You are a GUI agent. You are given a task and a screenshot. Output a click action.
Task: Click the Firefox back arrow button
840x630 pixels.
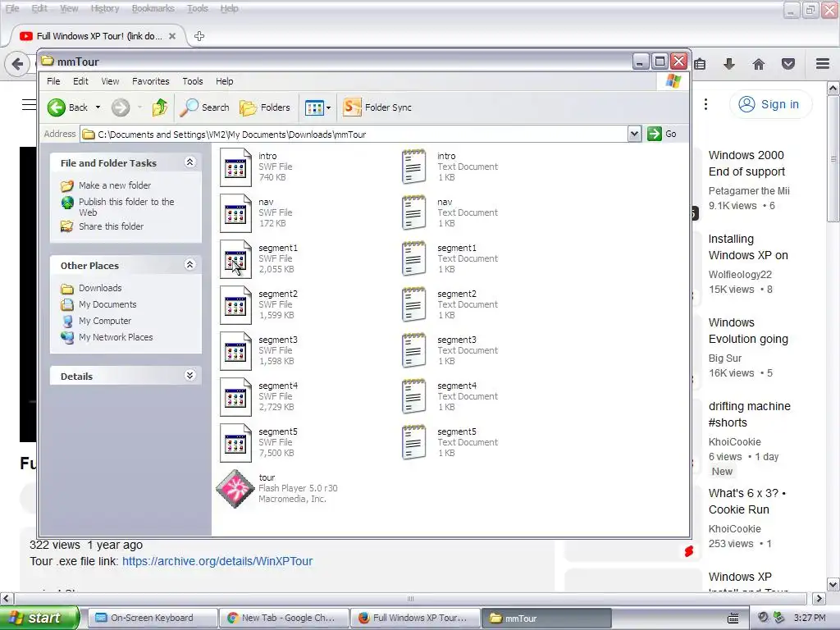click(x=17, y=64)
